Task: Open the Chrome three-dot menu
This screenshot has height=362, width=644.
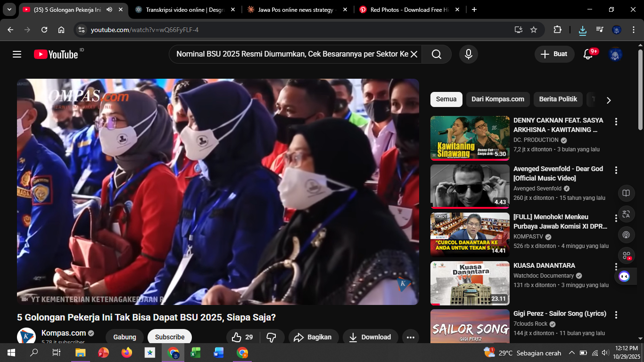Action: pyautogui.click(x=634, y=30)
